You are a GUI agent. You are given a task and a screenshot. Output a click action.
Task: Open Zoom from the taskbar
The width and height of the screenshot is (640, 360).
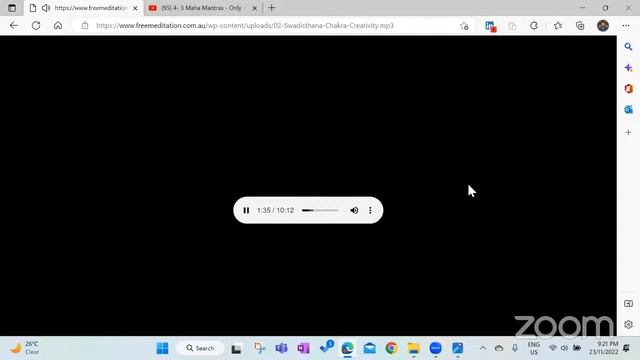coord(436,348)
